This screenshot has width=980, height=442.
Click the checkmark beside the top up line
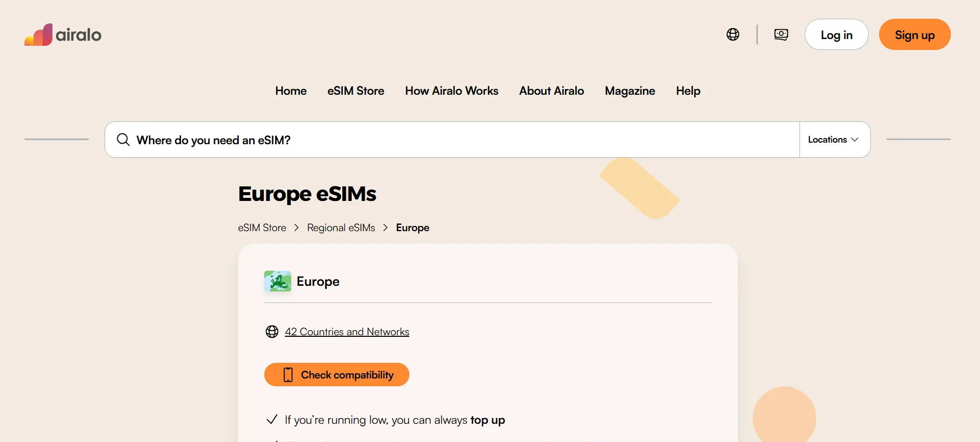tap(272, 419)
